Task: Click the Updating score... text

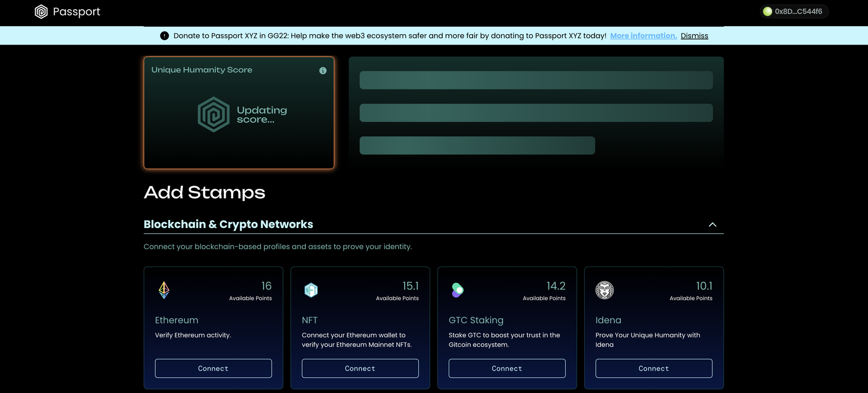Action: (x=262, y=115)
